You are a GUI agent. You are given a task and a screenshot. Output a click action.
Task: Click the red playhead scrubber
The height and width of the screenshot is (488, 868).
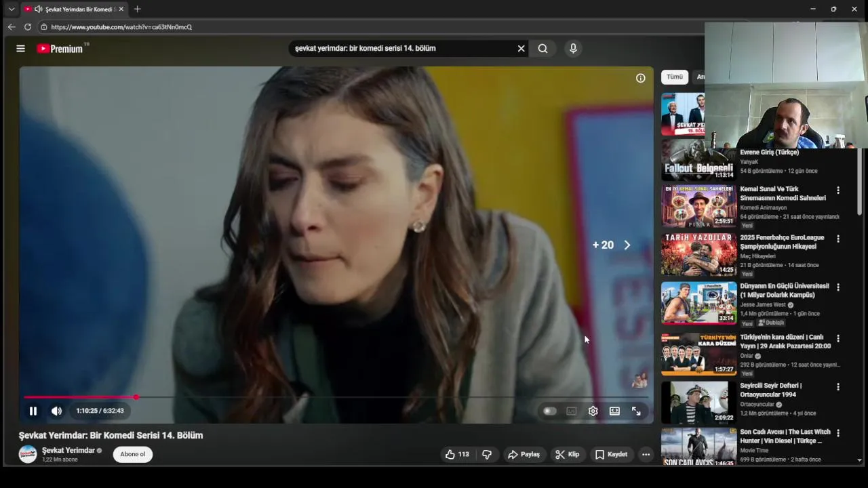(x=136, y=397)
